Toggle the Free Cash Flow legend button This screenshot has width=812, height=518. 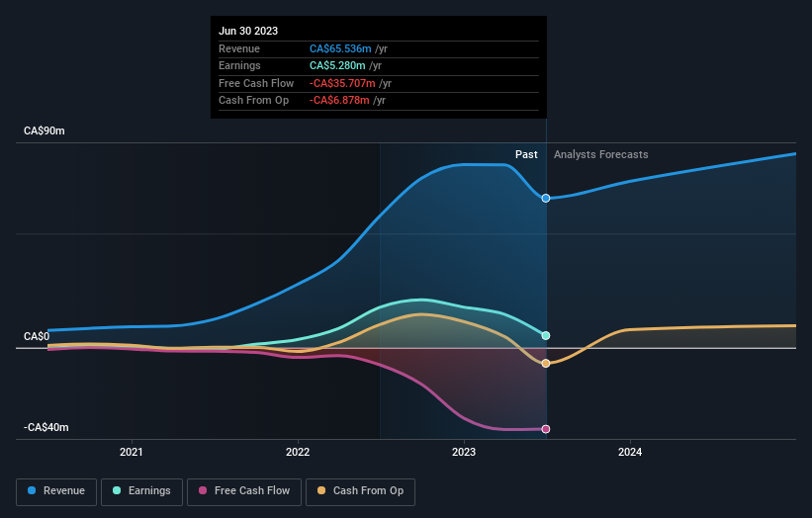point(244,491)
